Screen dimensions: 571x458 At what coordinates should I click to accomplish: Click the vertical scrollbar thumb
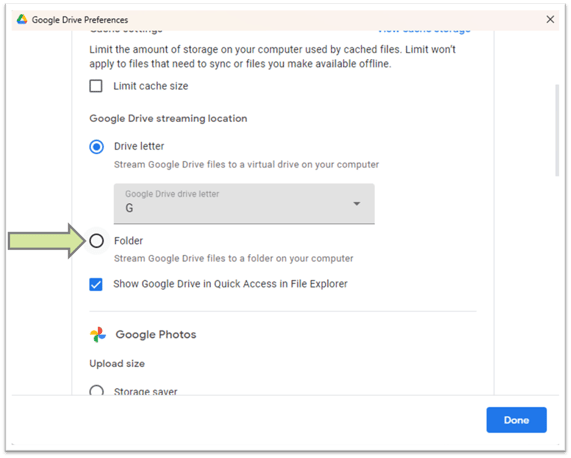(556, 130)
